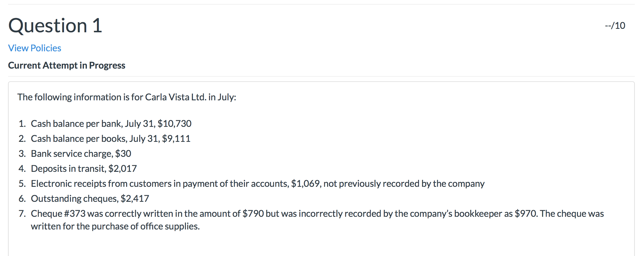
Task: Click the $9,111 book balance amount
Action: coord(176,139)
